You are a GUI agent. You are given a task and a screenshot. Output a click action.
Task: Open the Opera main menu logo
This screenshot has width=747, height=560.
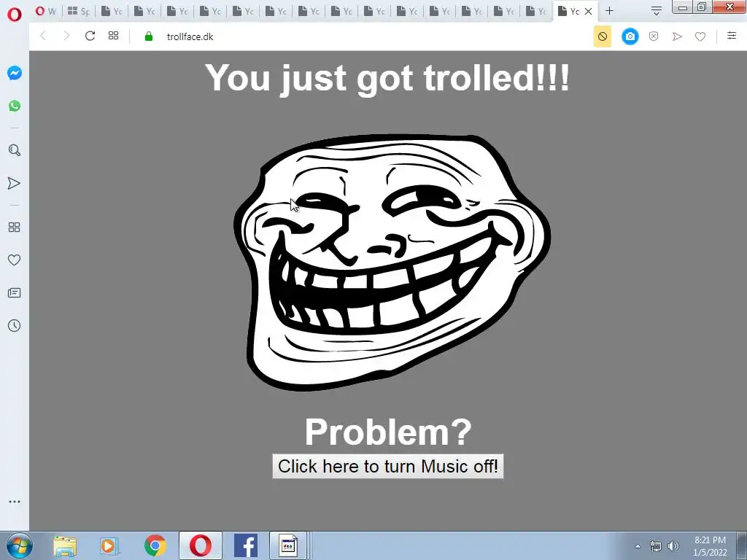click(x=15, y=14)
